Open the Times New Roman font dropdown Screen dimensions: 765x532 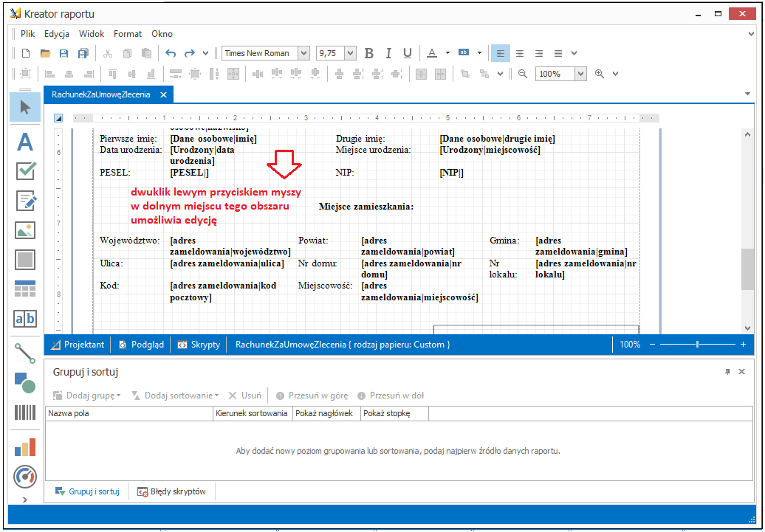click(x=303, y=53)
